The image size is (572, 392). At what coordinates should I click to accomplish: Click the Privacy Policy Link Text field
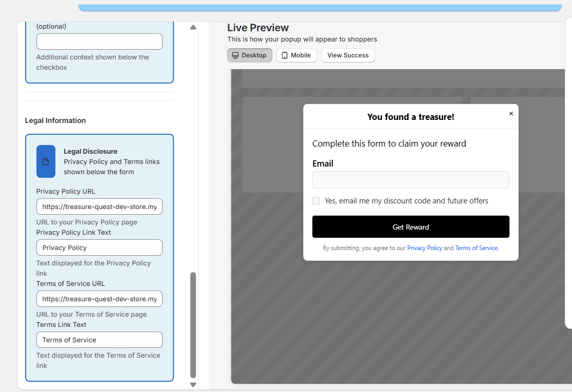(x=99, y=247)
